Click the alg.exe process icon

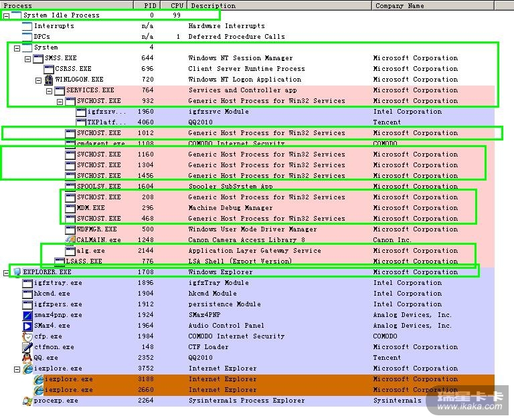[x=70, y=251]
